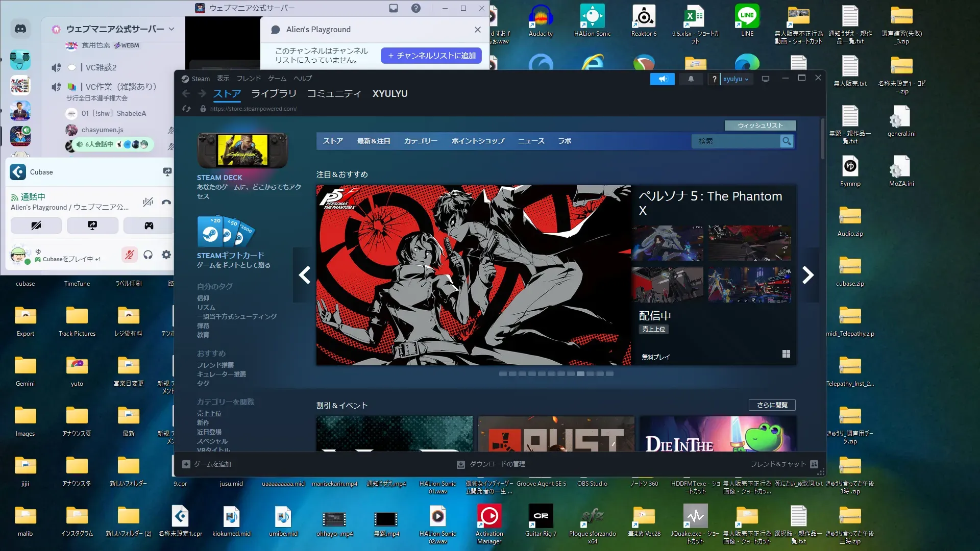
Task: Click チャンネルリストに追加 button
Action: [432, 56]
